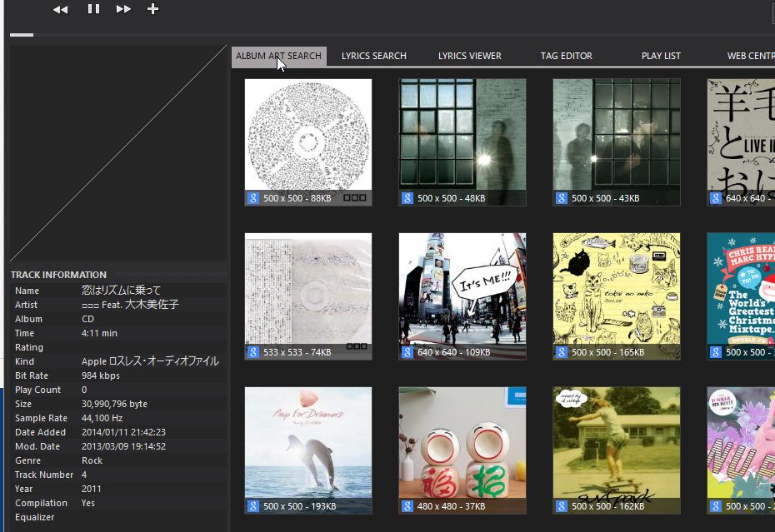Screen dimensions: 775x532
Task: Click the Genre value Rock
Action: pos(92,460)
